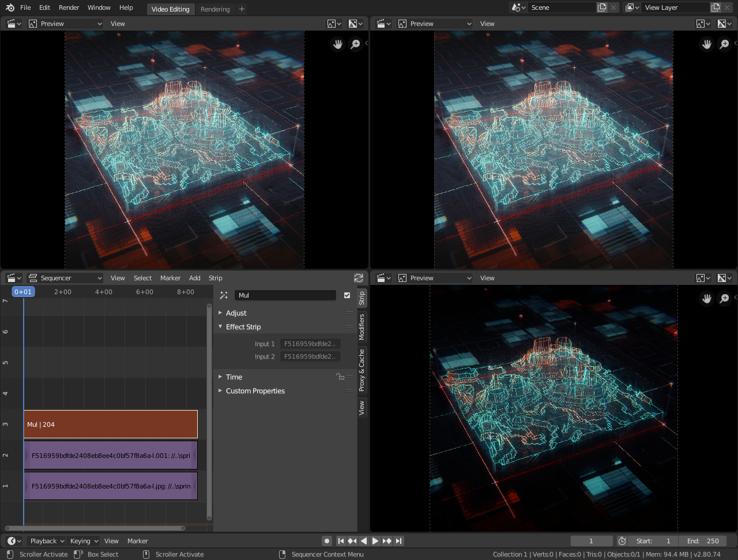Click the zoom icon in bottom-right preview
This screenshot has width=738, height=560.
pos(724,298)
